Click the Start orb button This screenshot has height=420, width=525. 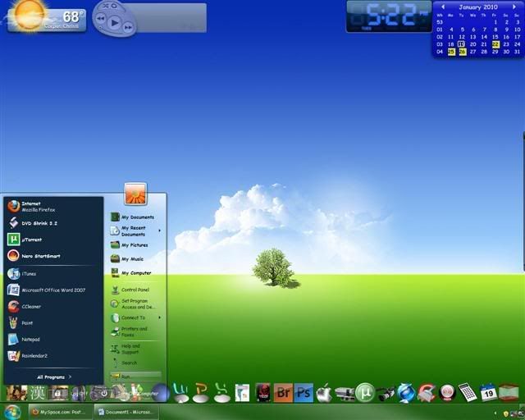pyautogui.click(x=13, y=412)
